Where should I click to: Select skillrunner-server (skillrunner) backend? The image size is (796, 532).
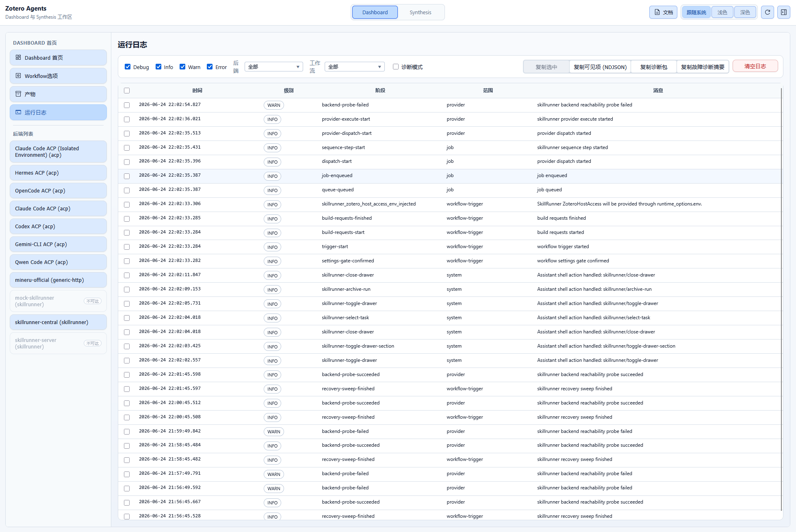coord(58,343)
